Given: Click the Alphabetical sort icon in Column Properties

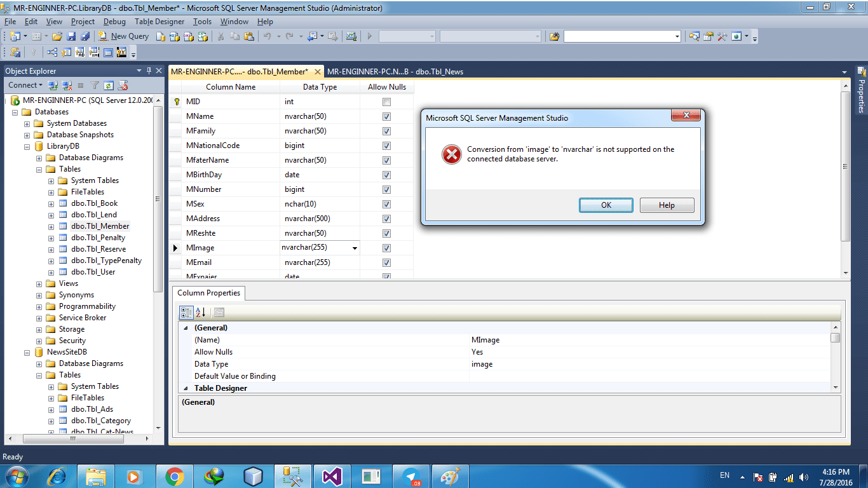Looking at the screenshot, I should point(199,312).
